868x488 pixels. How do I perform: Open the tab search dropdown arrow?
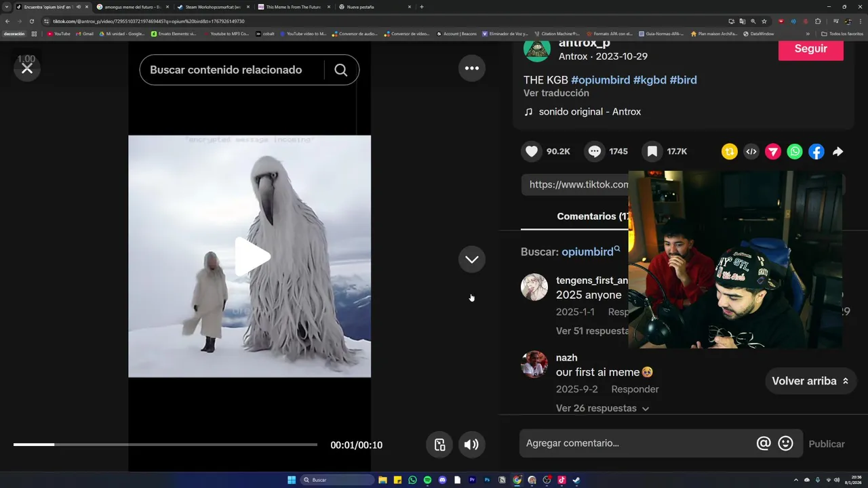7,7
